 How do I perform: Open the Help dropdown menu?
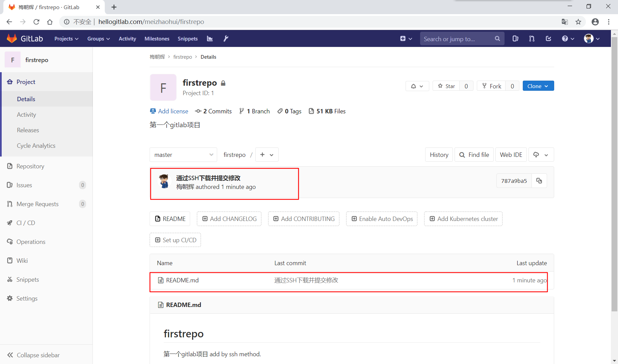point(568,38)
